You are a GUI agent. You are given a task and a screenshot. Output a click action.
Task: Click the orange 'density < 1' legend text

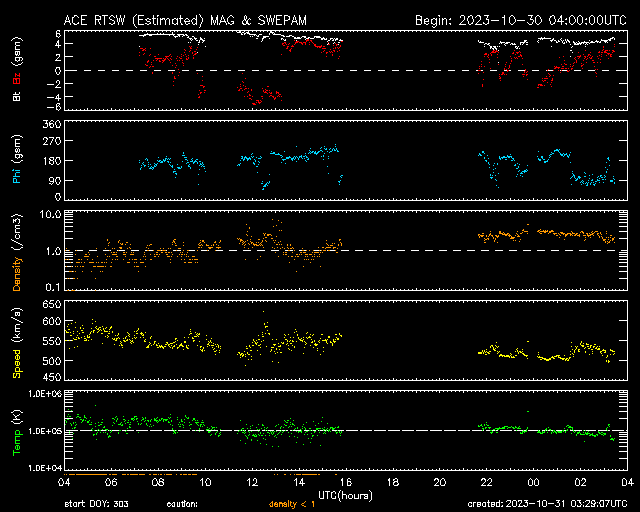point(292,504)
